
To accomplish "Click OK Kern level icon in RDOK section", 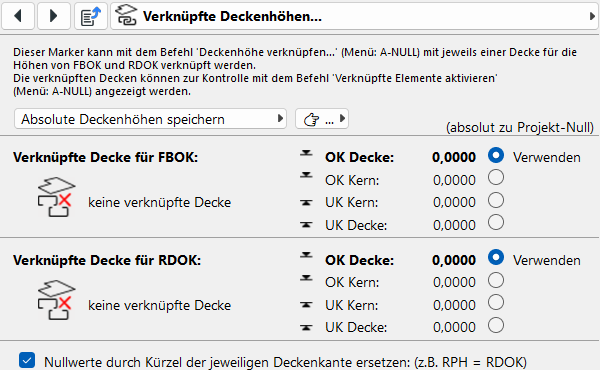I will pos(306,278).
